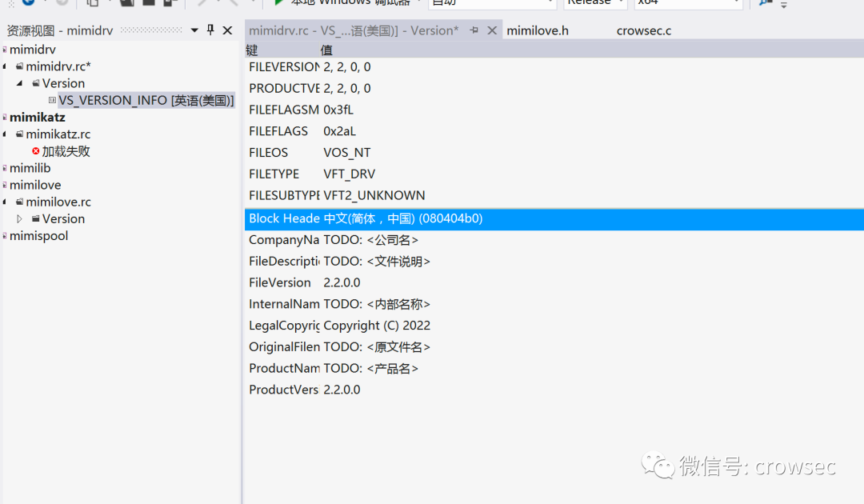Expand the Version folder under mimilove.rc

[x=19, y=218]
